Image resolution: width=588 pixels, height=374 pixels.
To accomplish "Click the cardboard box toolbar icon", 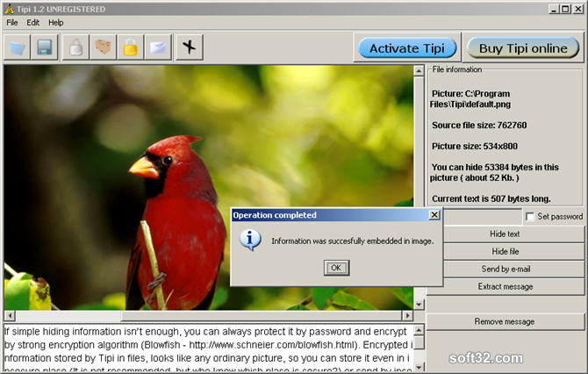I will (x=104, y=47).
